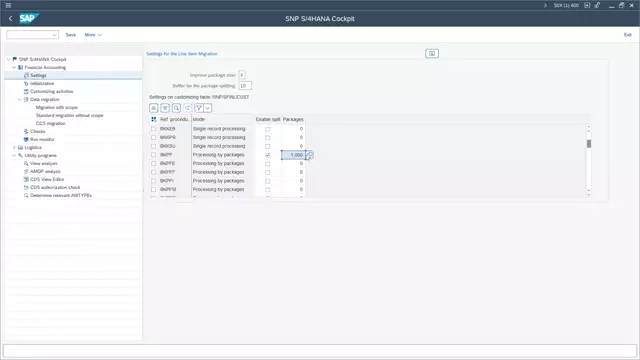Click the AMDP analysis node icon
Screen dimensions: 640x360
(x=26, y=171)
